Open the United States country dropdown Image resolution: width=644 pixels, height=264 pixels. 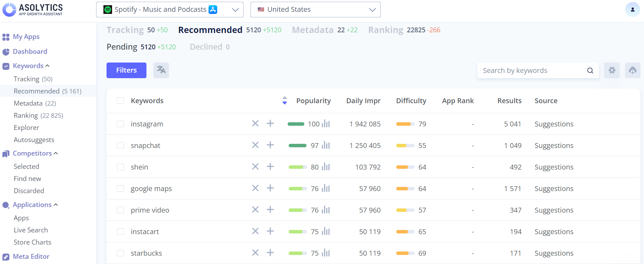315,9
